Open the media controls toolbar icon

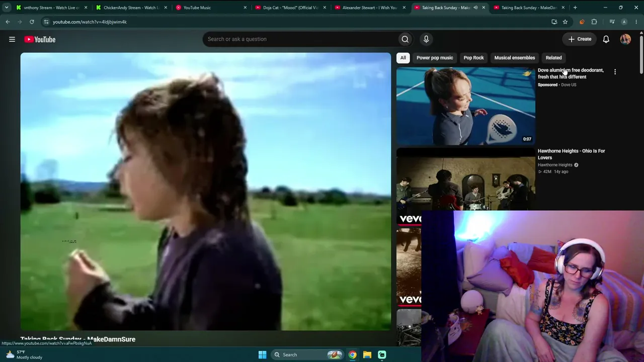coord(612,22)
